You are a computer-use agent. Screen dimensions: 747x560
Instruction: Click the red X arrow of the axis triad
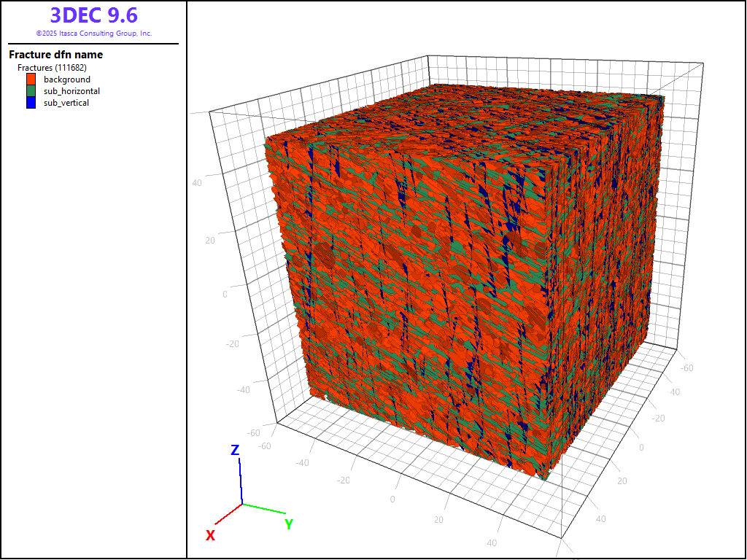228,513
